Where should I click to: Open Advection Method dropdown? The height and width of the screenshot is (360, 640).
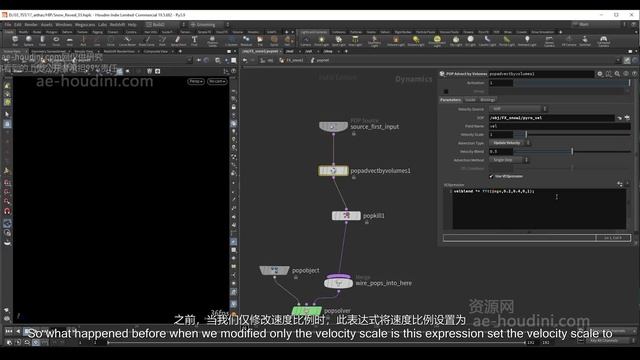tap(508, 160)
